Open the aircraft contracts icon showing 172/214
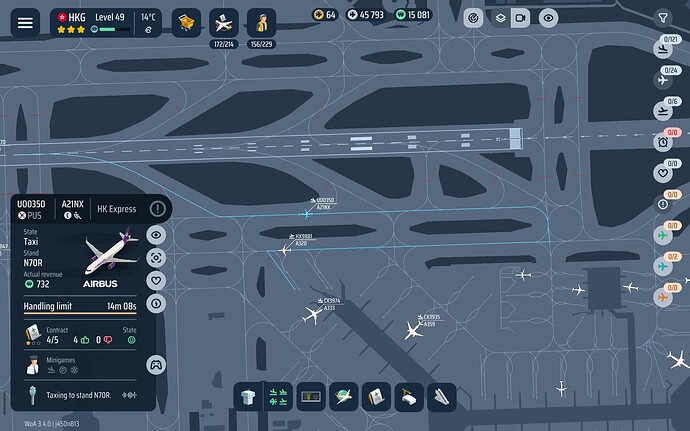This screenshot has width=690, height=431. coord(224,21)
